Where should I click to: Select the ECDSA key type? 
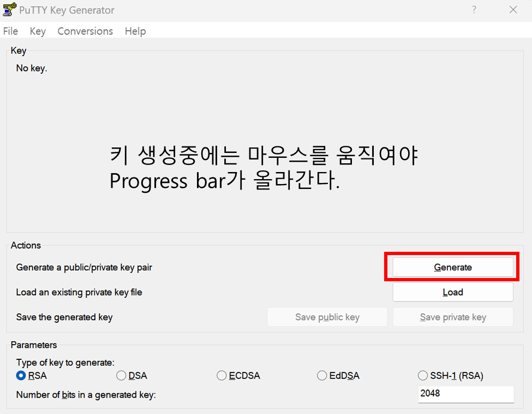point(238,376)
